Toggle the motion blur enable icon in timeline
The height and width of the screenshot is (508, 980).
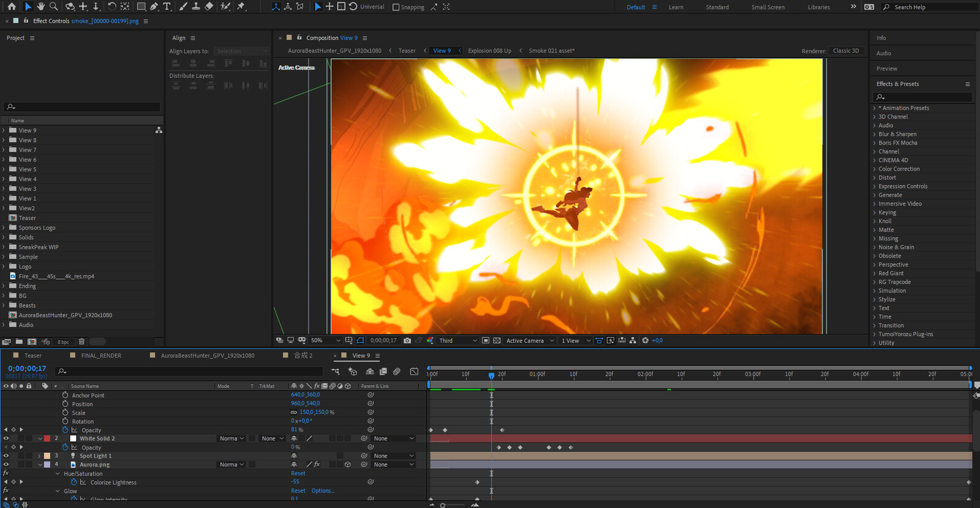pyautogui.click(x=397, y=372)
